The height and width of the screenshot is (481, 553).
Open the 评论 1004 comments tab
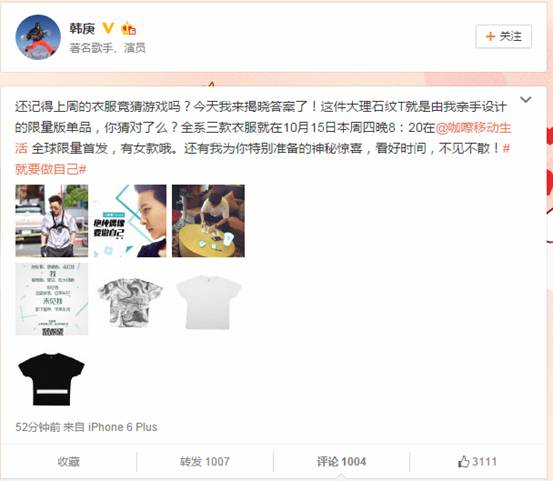click(x=341, y=462)
